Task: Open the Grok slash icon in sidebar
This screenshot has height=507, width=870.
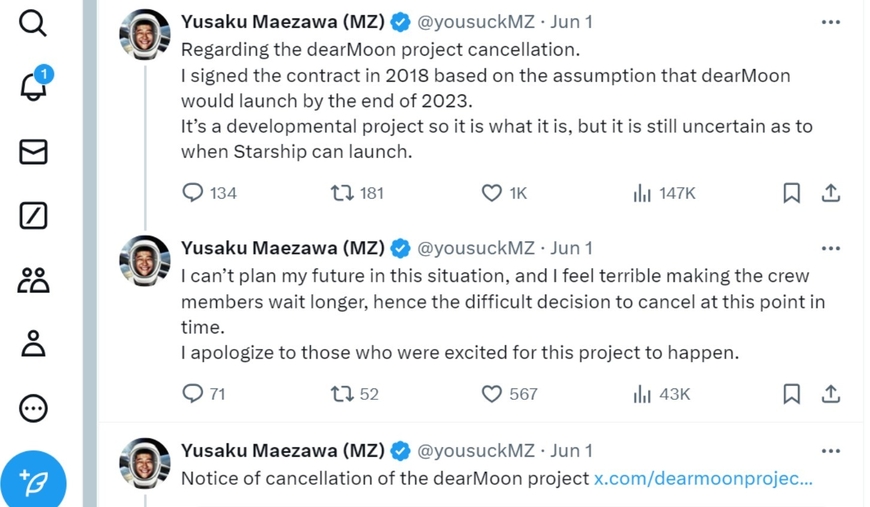Action: point(33,216)
